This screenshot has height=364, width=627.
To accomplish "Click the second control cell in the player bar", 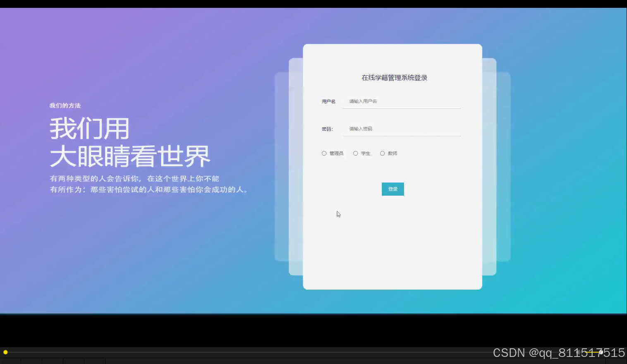I will (x=31, y=361).
